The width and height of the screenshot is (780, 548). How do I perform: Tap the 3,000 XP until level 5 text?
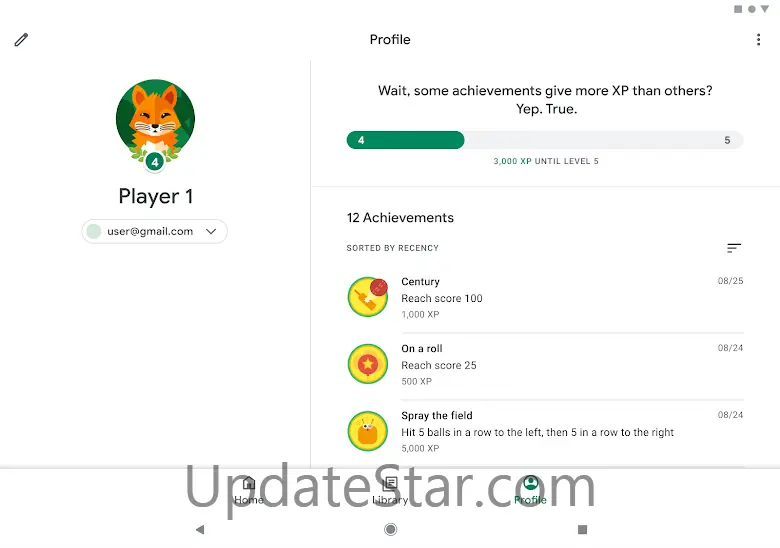546,161
